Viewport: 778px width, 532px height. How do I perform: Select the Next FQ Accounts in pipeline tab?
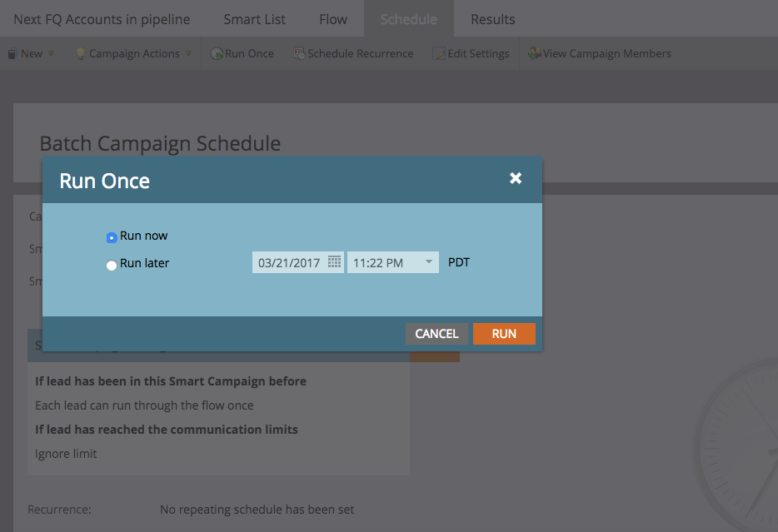click(102, 19)
